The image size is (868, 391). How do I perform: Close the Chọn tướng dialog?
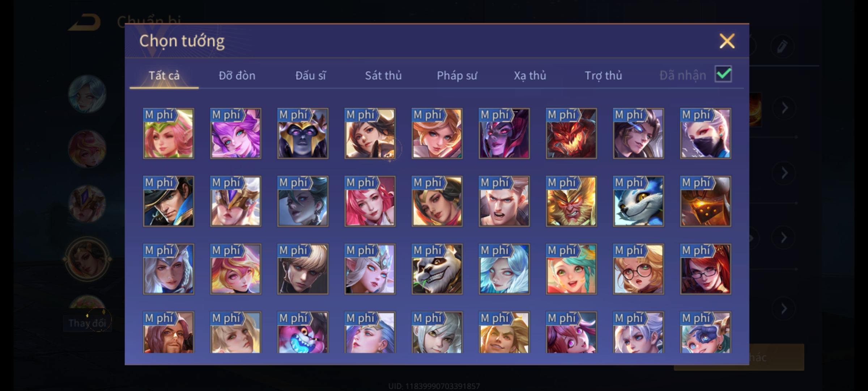coord(727,41)
